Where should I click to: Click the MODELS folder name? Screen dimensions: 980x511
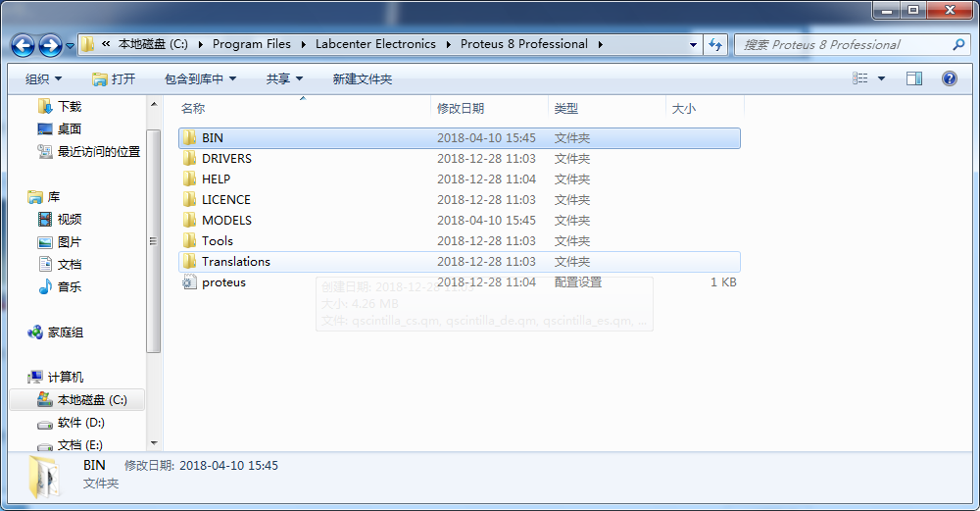226,220
